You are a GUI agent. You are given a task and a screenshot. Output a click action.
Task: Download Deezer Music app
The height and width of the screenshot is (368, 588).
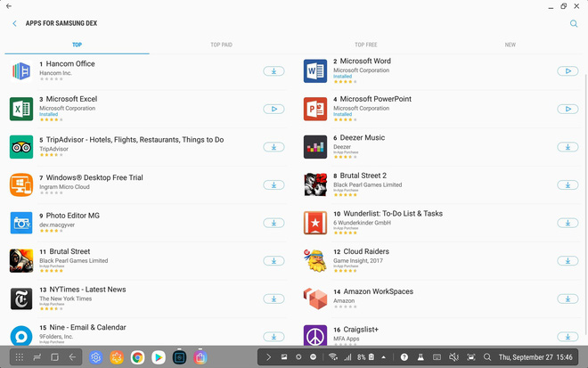567,147
